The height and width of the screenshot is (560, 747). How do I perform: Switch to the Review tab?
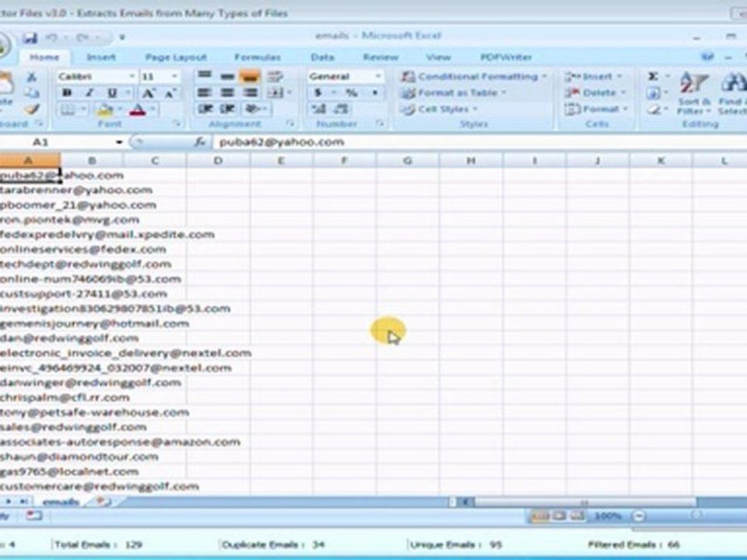[381, 57]
